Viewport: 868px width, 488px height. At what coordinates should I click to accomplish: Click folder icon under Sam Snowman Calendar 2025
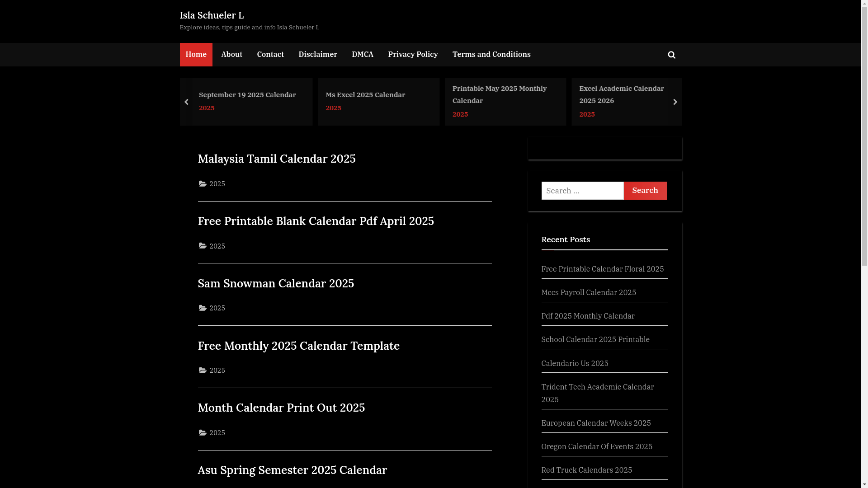point(203,308)
